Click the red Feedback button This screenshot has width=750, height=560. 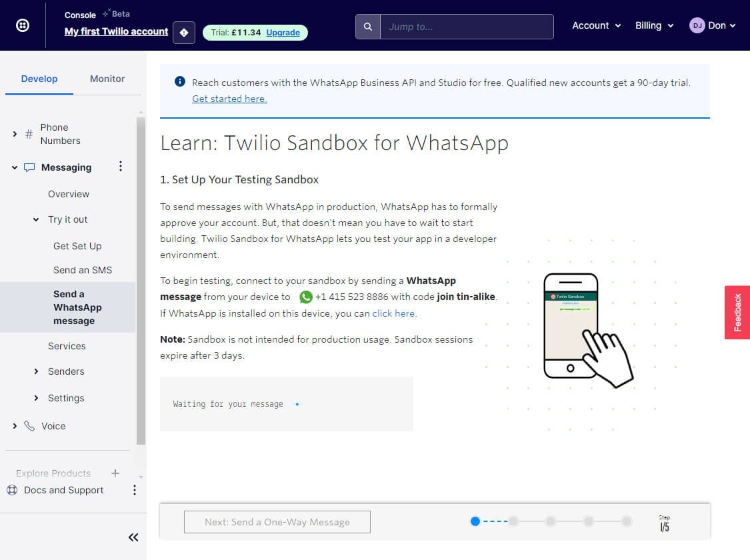pos(737,312)
